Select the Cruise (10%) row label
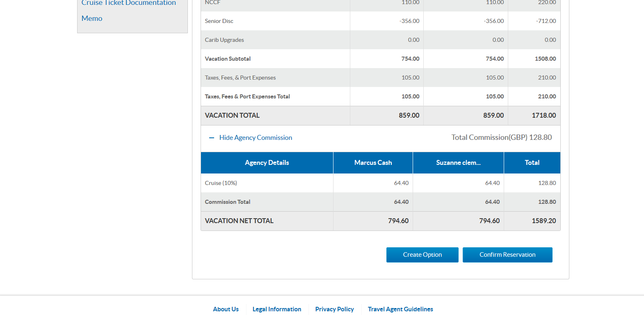644x315 pixels. point(221,183)
